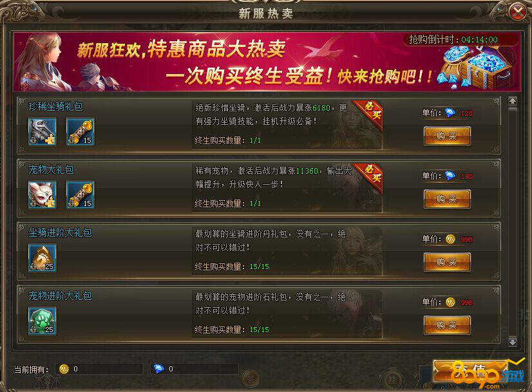Click the 宠物进阶大礼包 title link
The width and height of the screenshot is (532, 392).
pos(60,295)
